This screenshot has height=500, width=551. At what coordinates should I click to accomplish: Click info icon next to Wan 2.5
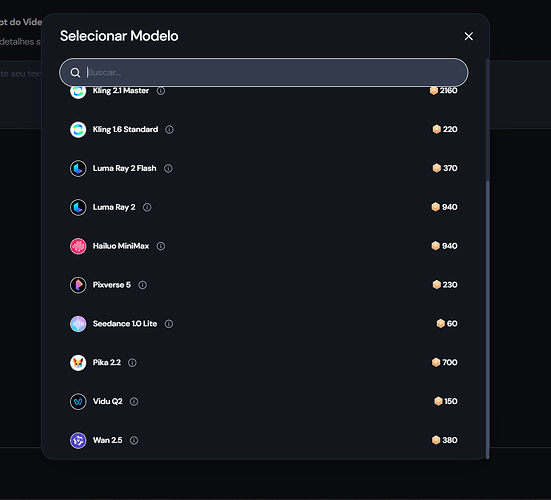[134, 440]
